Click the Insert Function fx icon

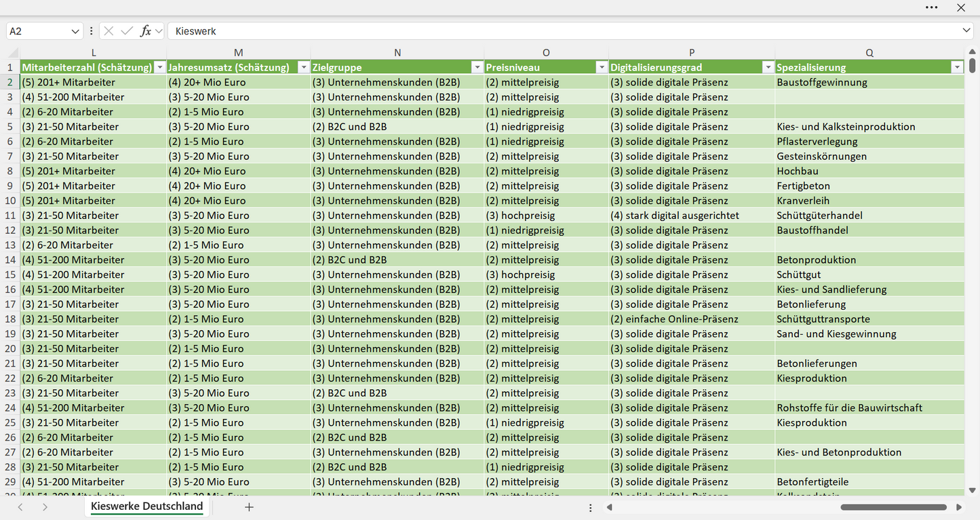tap(145, 31)
